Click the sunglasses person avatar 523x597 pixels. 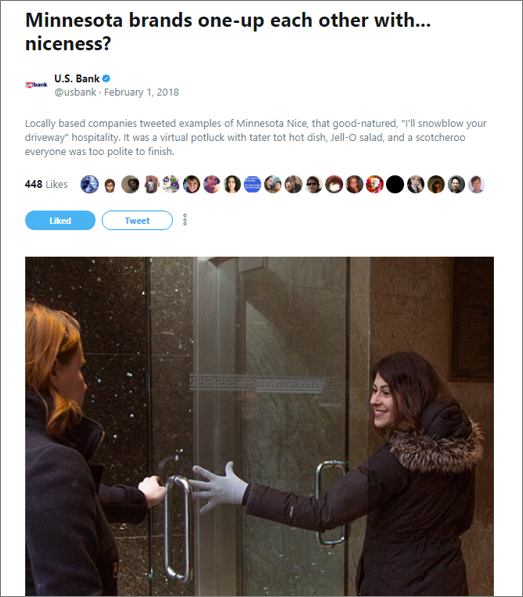click(314, 184)
